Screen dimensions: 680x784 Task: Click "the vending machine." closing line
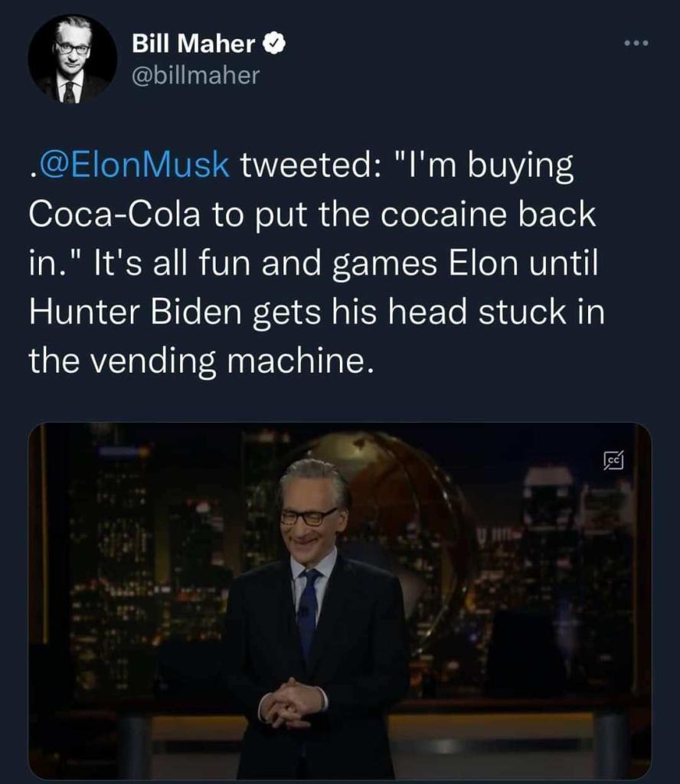201,361
